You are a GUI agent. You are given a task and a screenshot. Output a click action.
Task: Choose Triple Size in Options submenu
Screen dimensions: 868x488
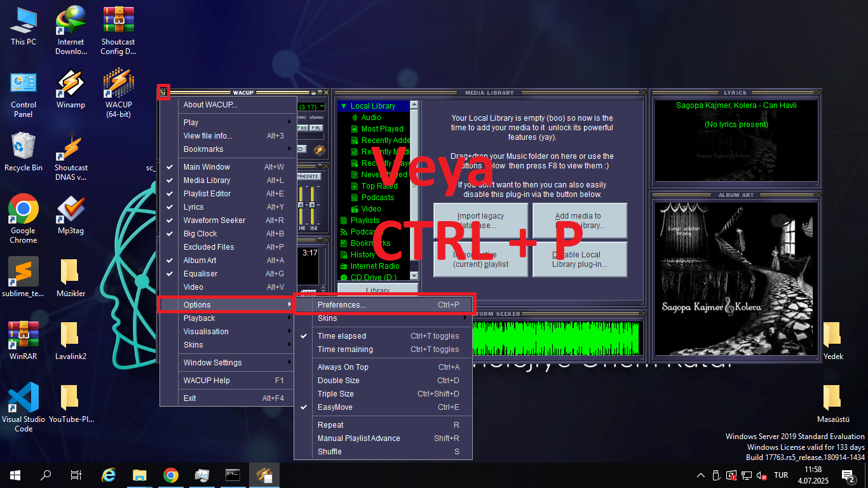[x=383, y=394]
